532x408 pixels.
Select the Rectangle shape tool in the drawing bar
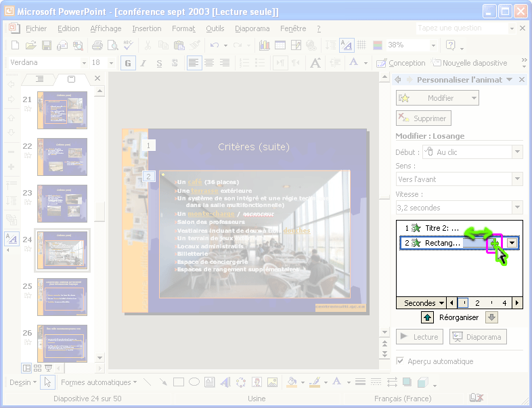[x=179, y=382]
